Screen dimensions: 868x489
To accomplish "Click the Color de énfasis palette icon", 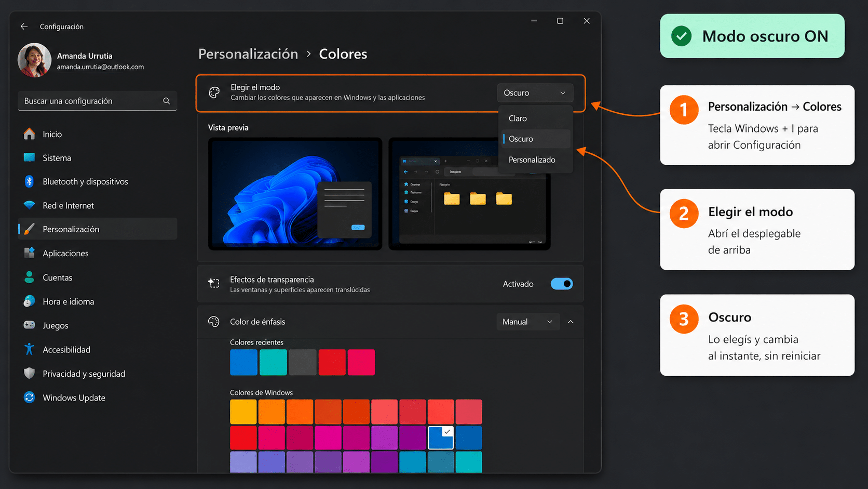I will (x=214, y=322).
